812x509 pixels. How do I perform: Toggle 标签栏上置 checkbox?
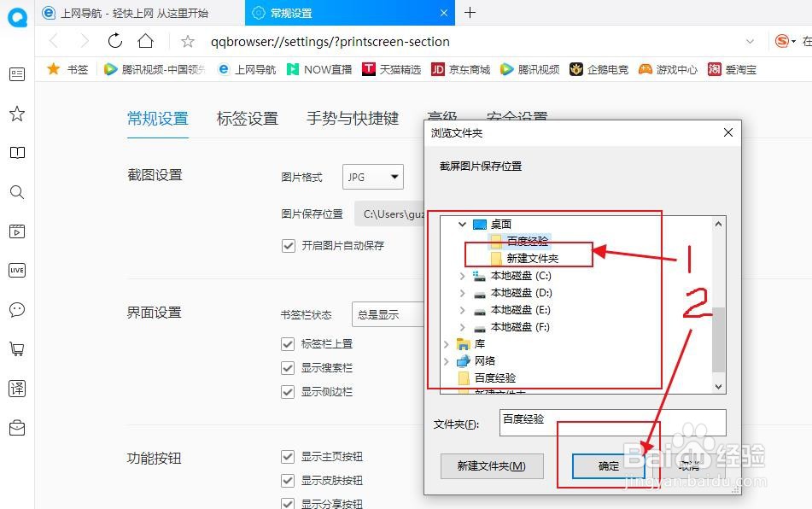(288, 344)
